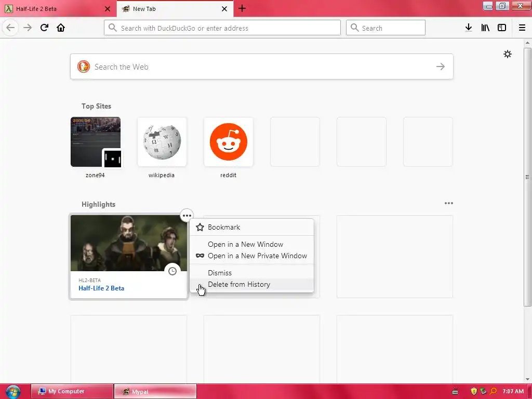Image resolution: width=532 pixels, height=399 pixels.
Task: Click the magnifier icon in Search box
Action: 354,28
